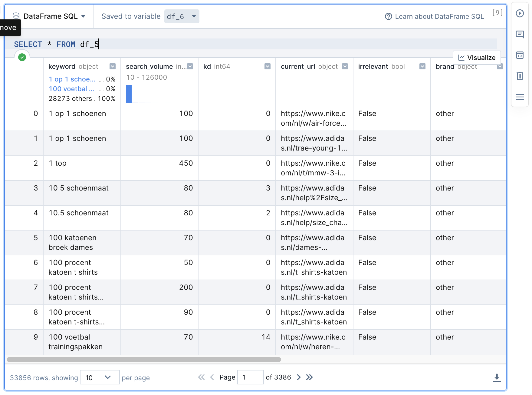Click '100 voetbal ...' keyword summary link
This screenshot has height=395, width=532.
tap(71, 89)
